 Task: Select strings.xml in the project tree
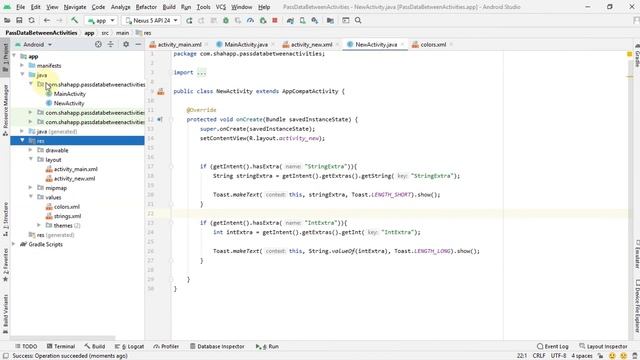coord(63,216)
